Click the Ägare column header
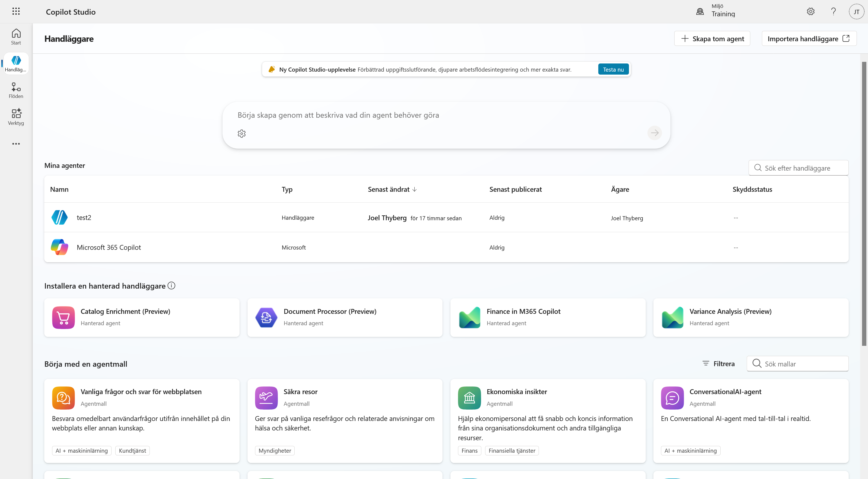 pyautogui.click(x=620, y=189)
